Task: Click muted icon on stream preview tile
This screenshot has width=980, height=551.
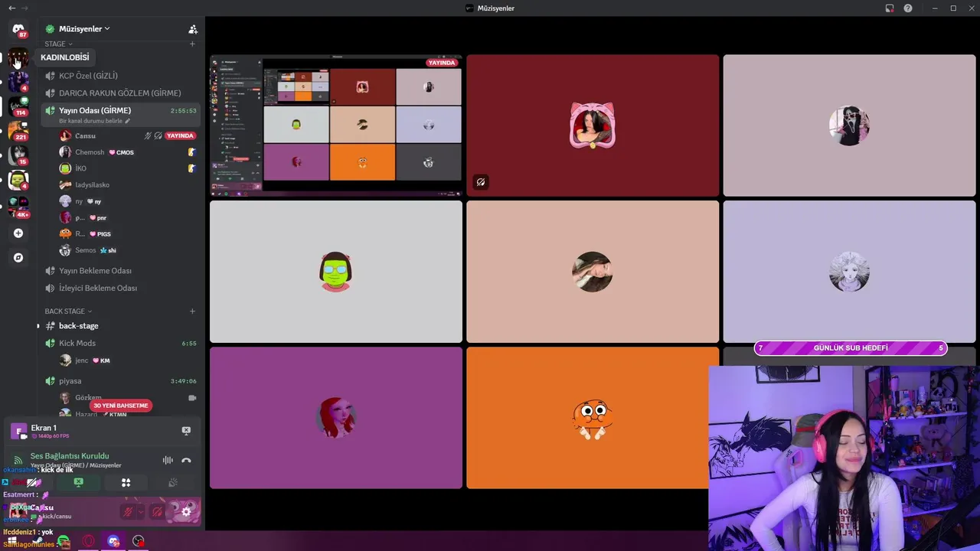Action: pyautogui.click(x=480, y=182)
